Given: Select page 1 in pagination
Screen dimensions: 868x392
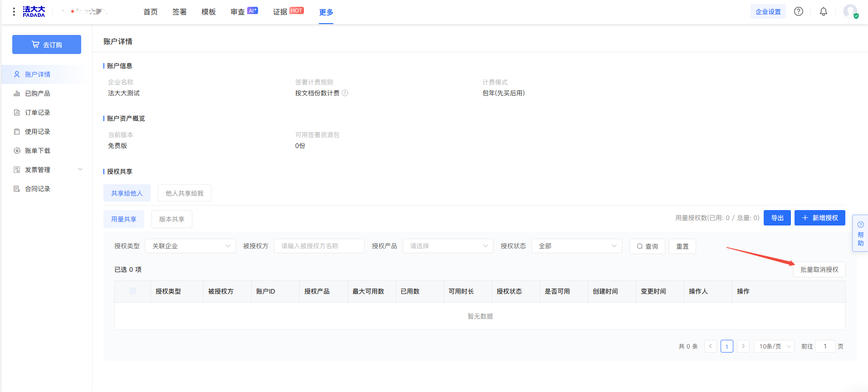Looking at the screenshot, I should (x=727, y=346).
